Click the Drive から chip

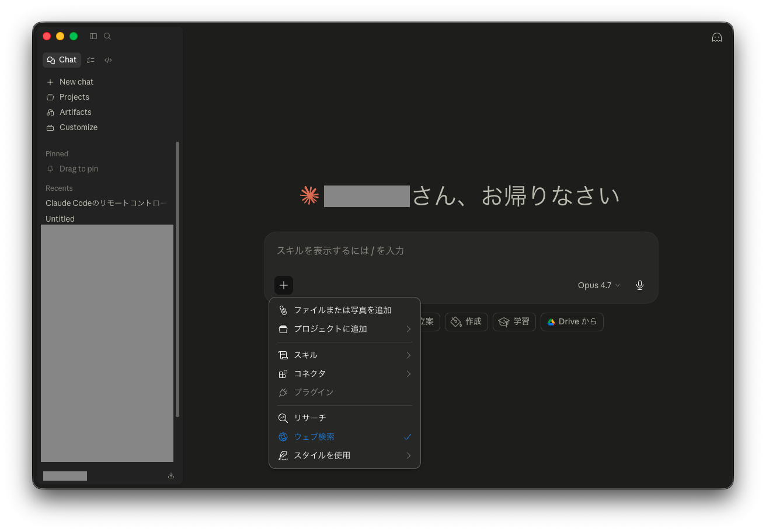pyautogui.click(x=572, y=322)
